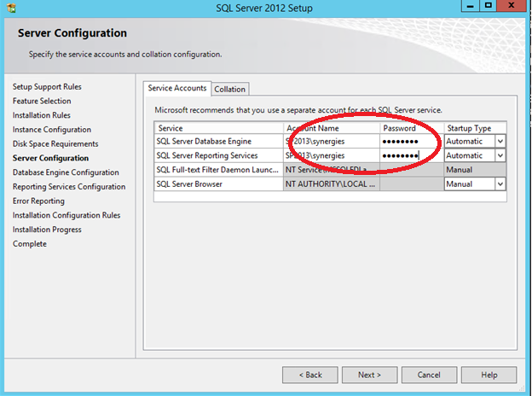Open Startup Type dropdown for SQL Server Browser
The height and width of the screenshot is (396, 532).
click(x=500, y=184)
